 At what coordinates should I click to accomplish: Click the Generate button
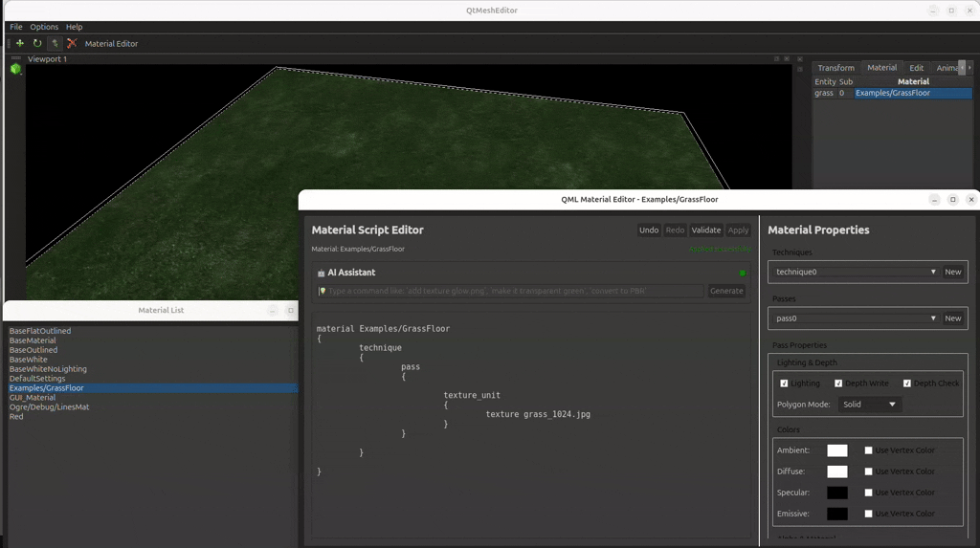tap(726, 291)
